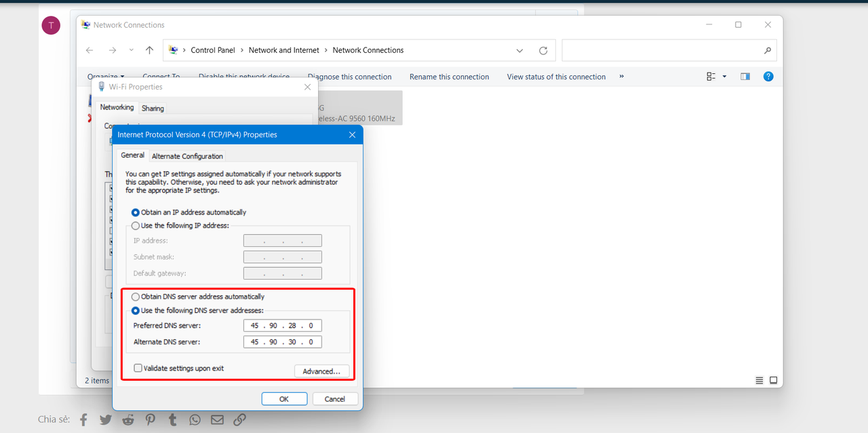
Task: Select Obtain an IP address automatically
Action: 135,212
